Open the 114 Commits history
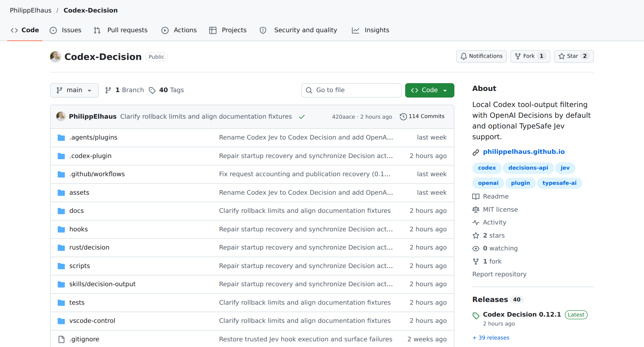This screenshot has width=644, height=347. [x=422, y=117]
